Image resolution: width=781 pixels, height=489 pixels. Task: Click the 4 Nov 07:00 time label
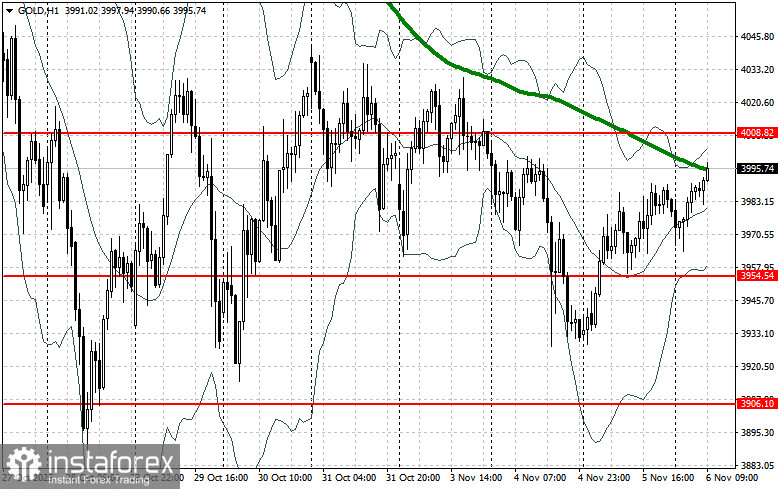540,478
